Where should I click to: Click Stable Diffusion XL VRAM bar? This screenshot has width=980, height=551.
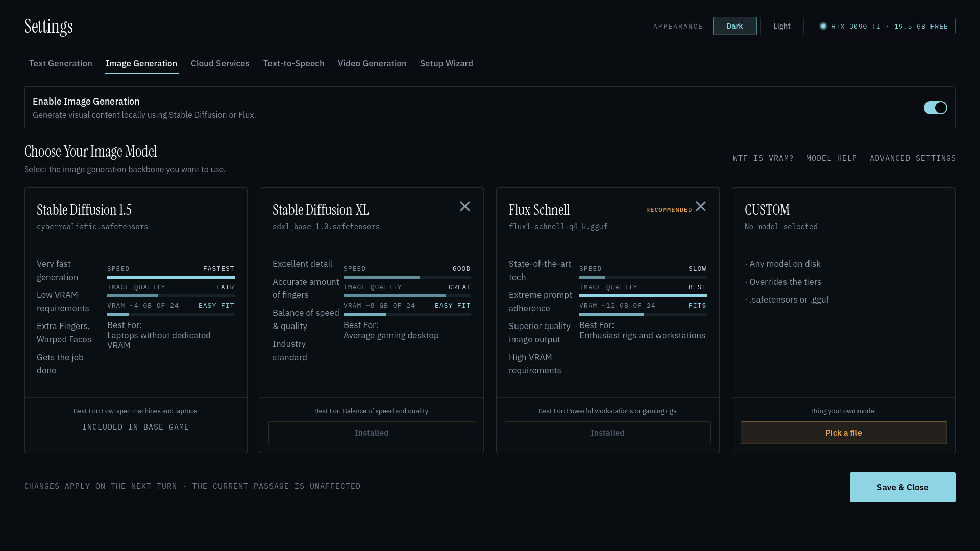[407, 314]
